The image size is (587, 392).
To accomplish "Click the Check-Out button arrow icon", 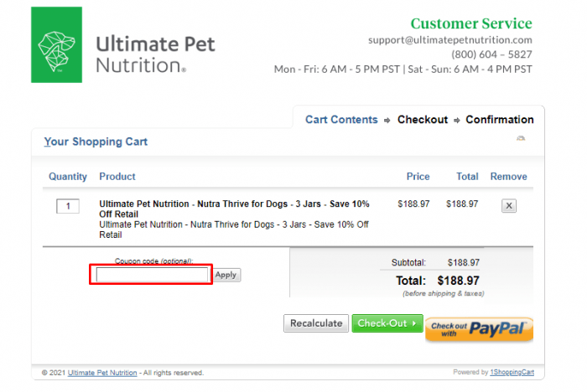I will (414, 323).
